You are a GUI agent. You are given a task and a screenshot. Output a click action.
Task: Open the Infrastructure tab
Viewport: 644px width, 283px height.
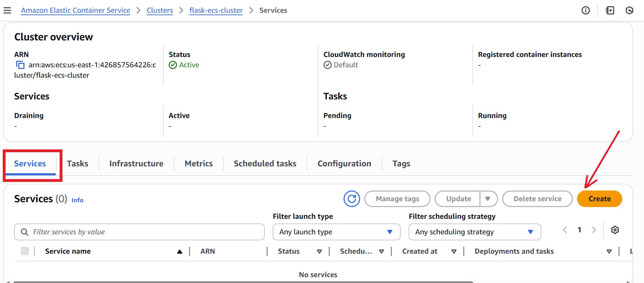click(x=136, y=164)
